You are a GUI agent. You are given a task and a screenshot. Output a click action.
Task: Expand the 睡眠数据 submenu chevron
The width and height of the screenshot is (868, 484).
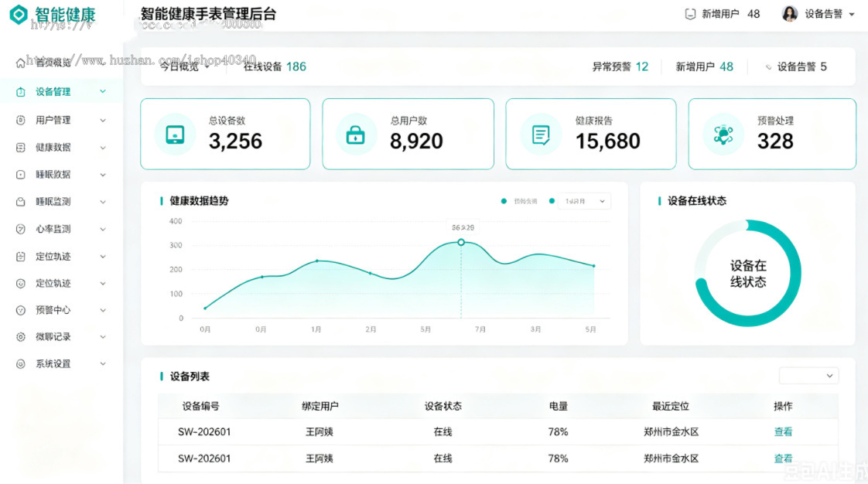tap(103, 174)
